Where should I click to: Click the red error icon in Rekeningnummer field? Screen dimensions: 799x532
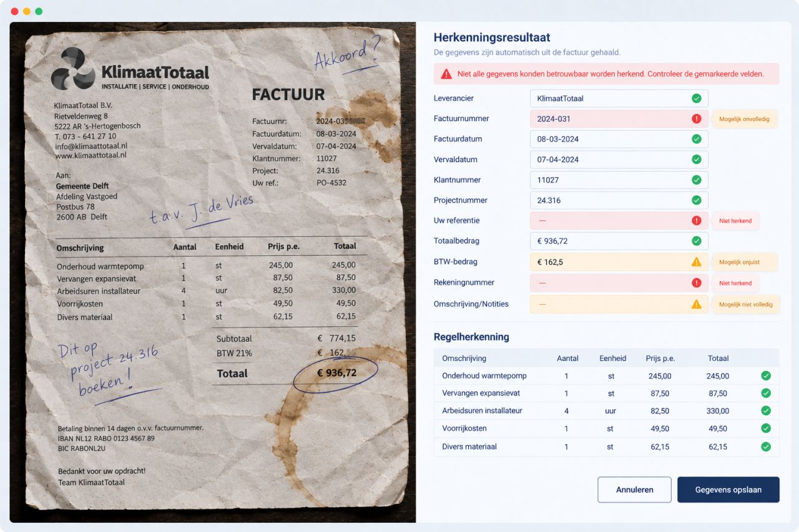pyautogui.click(x=696, y=283)
